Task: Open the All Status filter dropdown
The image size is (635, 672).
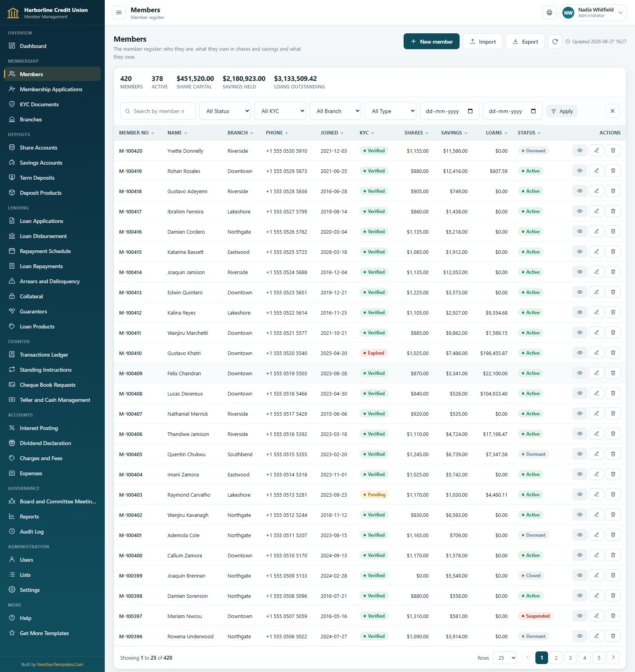Action: 225,111
